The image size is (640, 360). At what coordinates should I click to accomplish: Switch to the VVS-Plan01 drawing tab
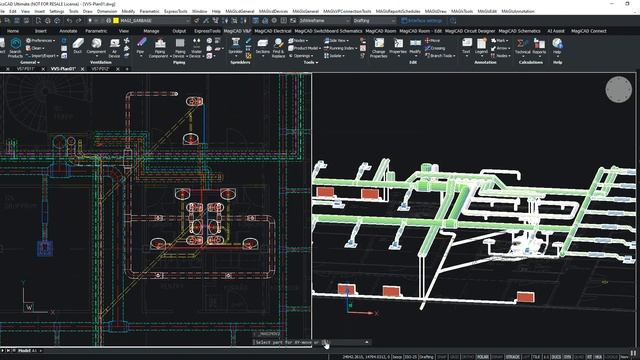[64, 69]
